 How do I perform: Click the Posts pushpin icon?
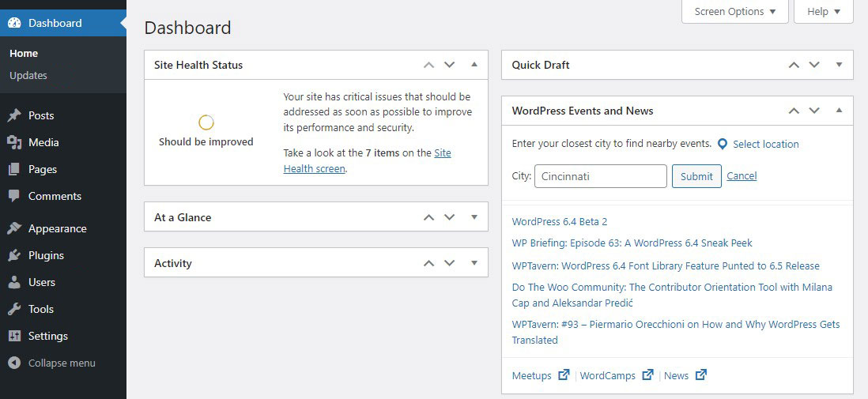coord(14,115)
